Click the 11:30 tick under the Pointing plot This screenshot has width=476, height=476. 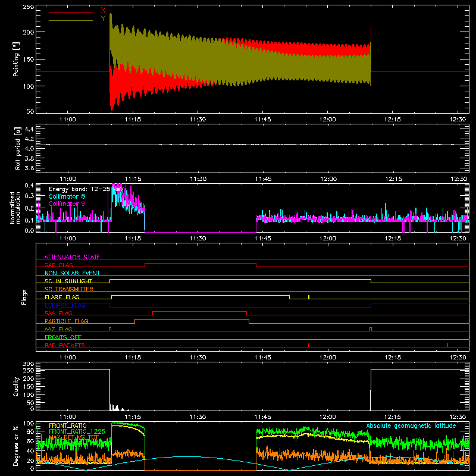coord(198,120)
